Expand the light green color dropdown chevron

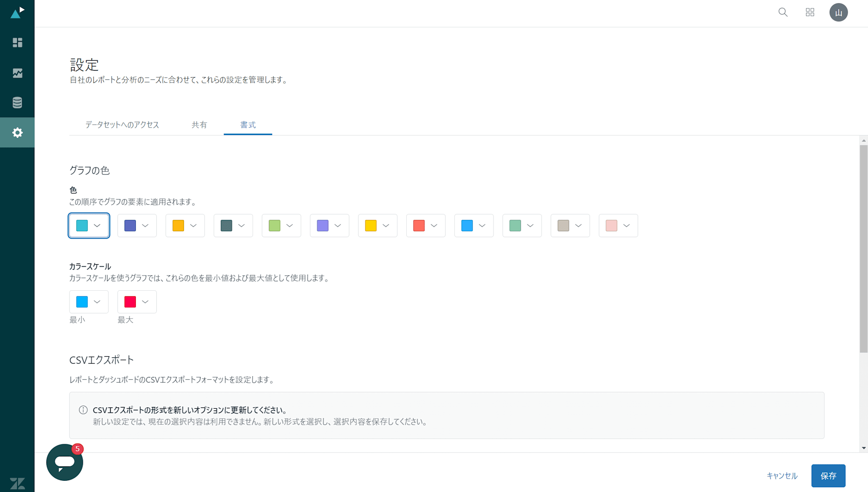coord(290,226)
